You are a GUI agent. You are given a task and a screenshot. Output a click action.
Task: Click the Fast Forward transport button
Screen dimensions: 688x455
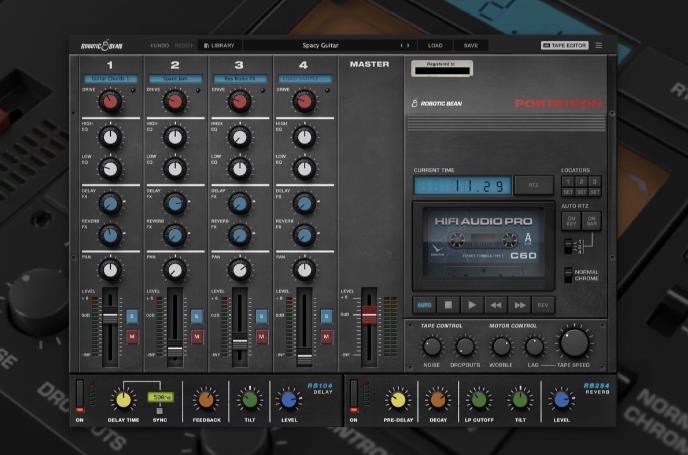(519, 304)
